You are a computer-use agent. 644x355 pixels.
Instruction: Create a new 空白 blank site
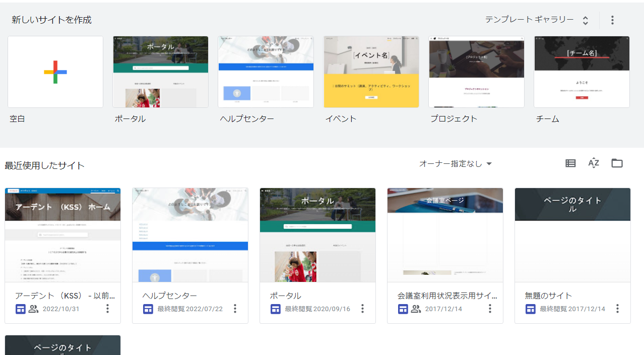click(x=55, y=72)
